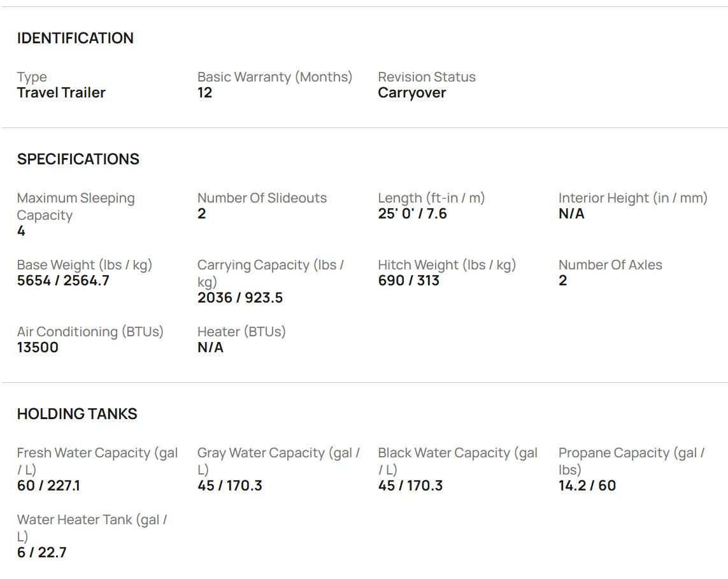728x579 pixels.
Task: Click the Carryover revision status value
Action: click(x=411, y=93)
